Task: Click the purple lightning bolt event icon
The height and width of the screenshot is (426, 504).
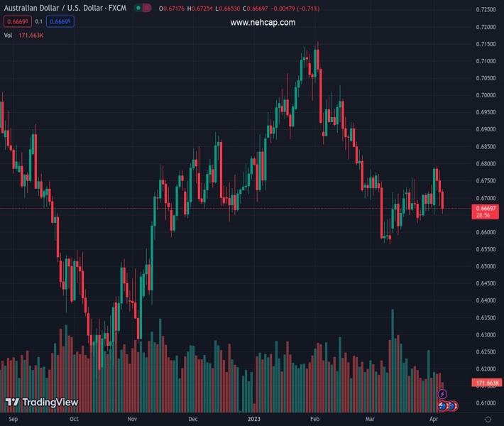Action: pos(443,394)
